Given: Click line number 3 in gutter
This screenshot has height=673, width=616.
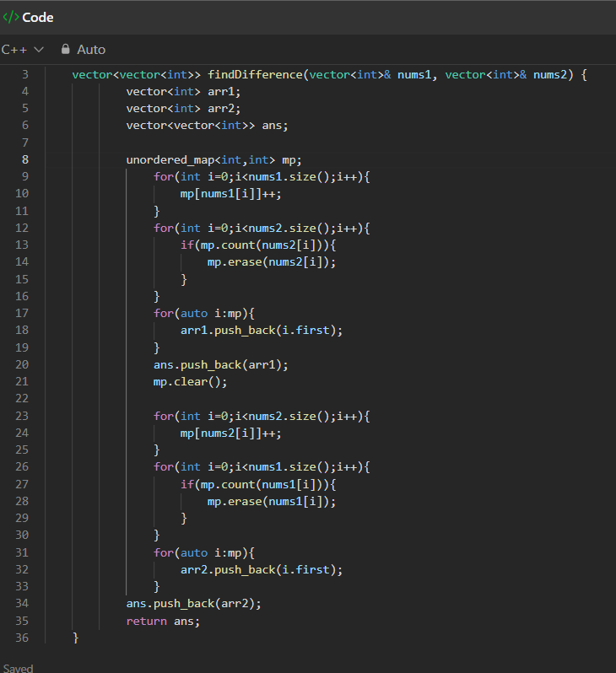Looking at the screenshot, I should 25,75.
